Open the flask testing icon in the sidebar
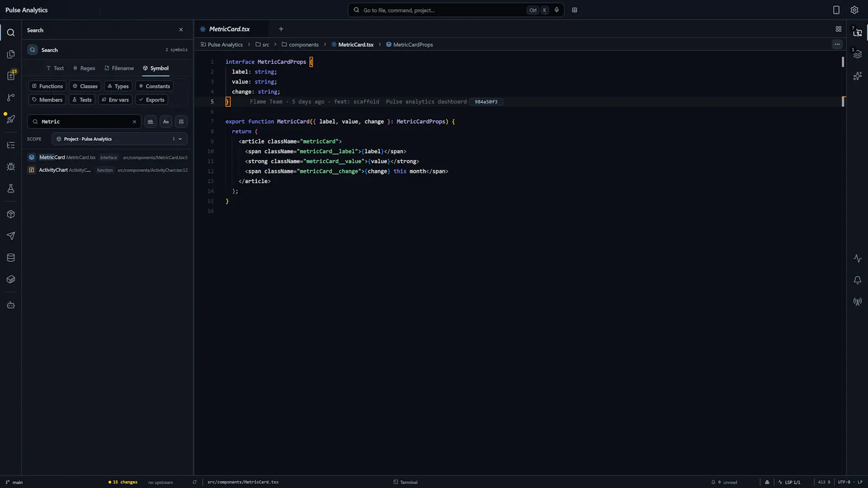This screenshot has height=488, width=868. 11,189
